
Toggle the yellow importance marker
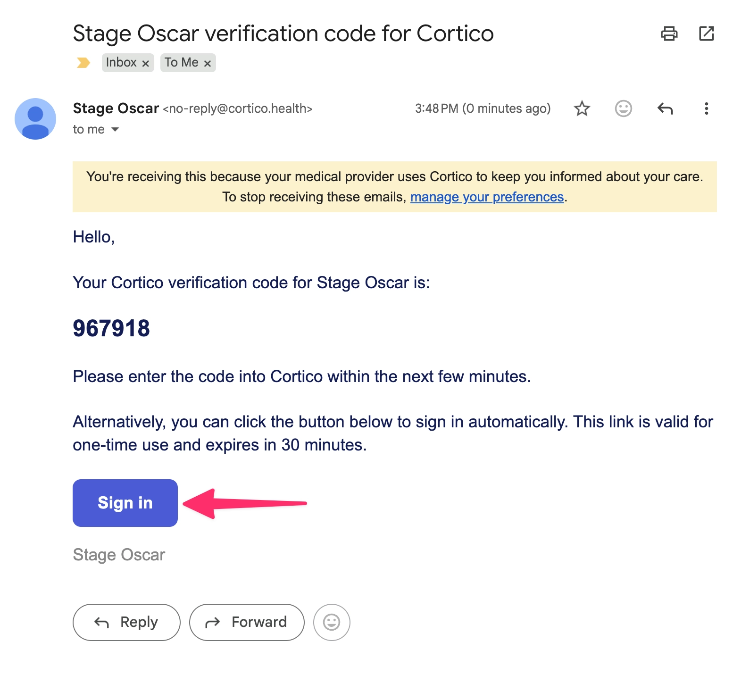83,63
